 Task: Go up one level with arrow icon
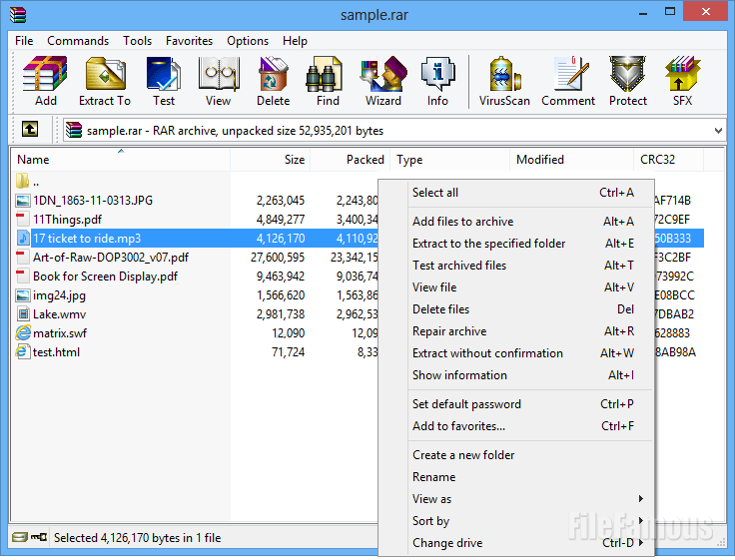30,129
